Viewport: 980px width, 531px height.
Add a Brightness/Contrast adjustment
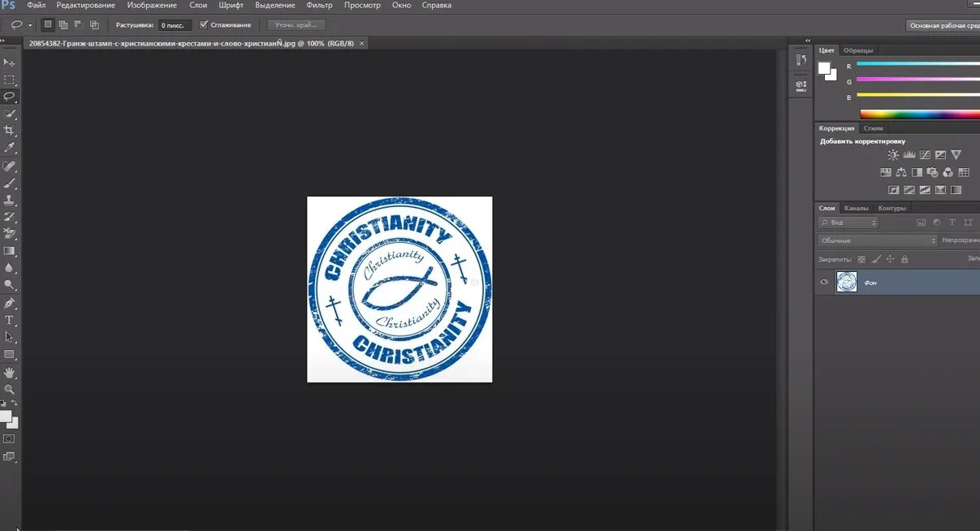point(893,155)
